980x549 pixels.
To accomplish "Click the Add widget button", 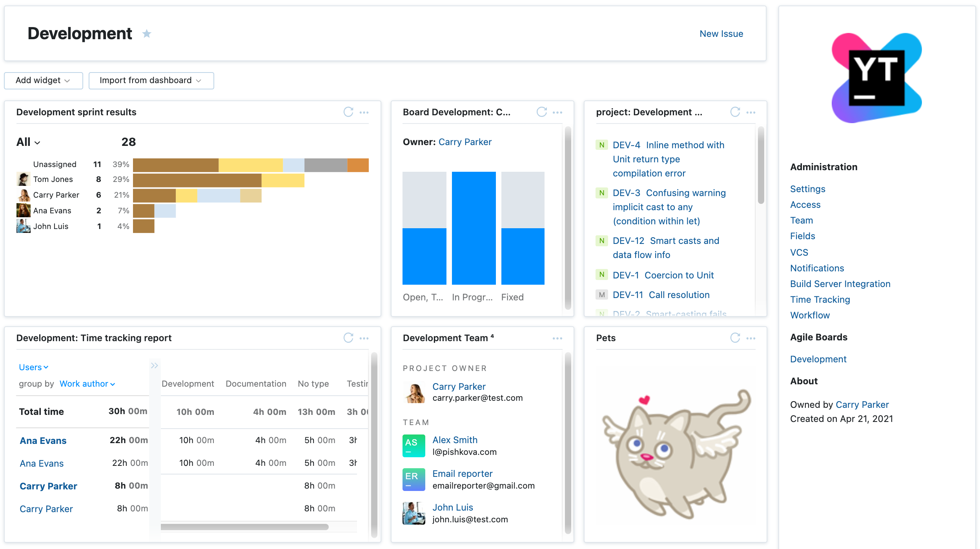I will pos(42,80).
